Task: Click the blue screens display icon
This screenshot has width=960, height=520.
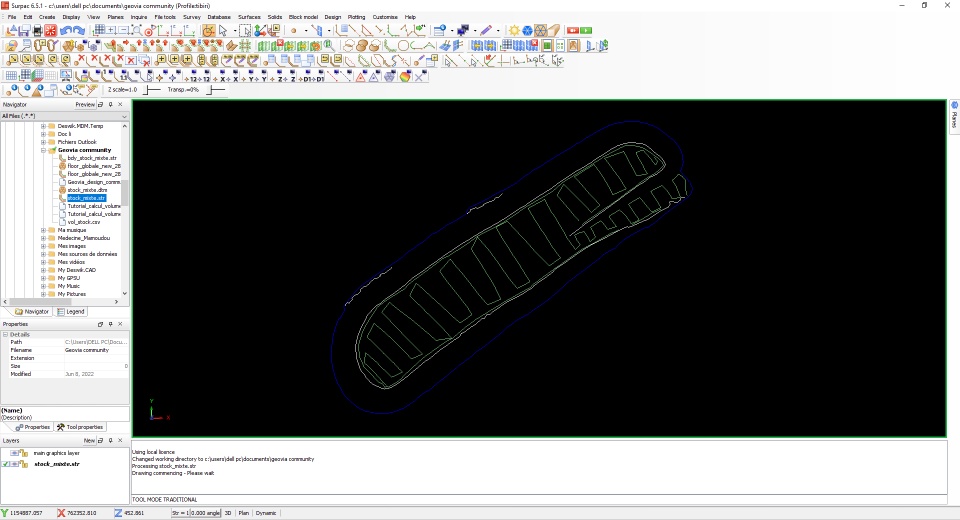Action: pyautogui.click(x=463, y=30)
